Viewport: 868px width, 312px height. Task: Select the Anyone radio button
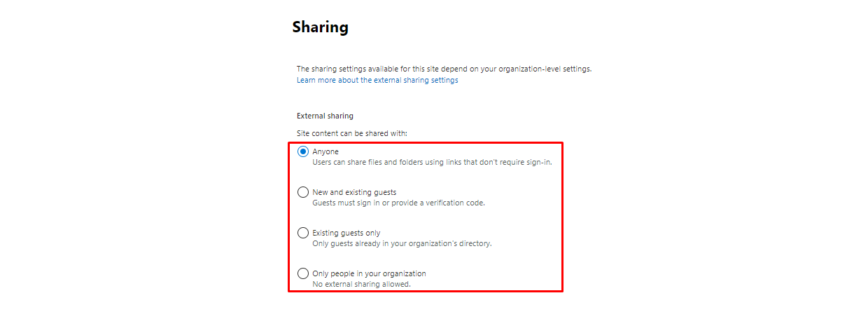(303, 151)
